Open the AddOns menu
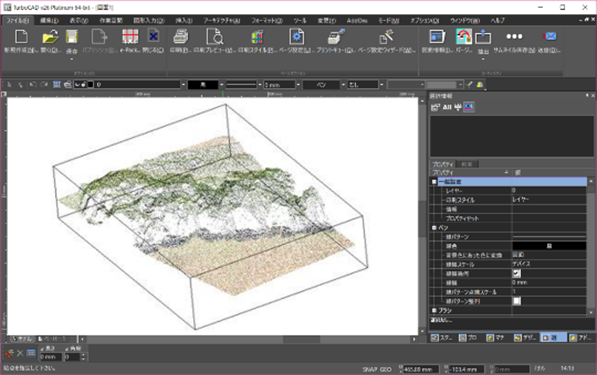The height and width of the screenshot is (375, 597). pos(357,21)
